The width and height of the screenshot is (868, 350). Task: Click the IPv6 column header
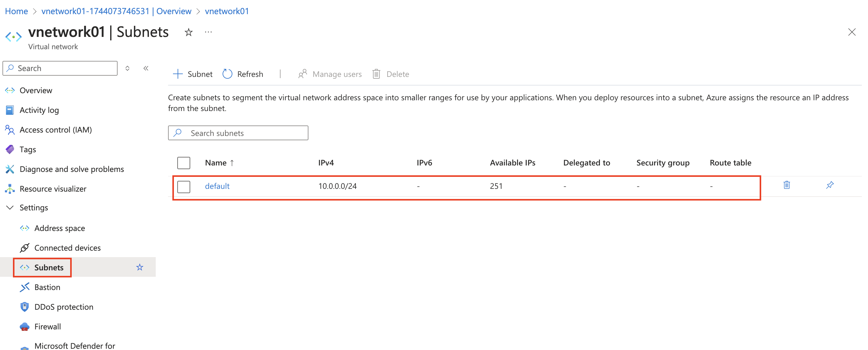424,163
